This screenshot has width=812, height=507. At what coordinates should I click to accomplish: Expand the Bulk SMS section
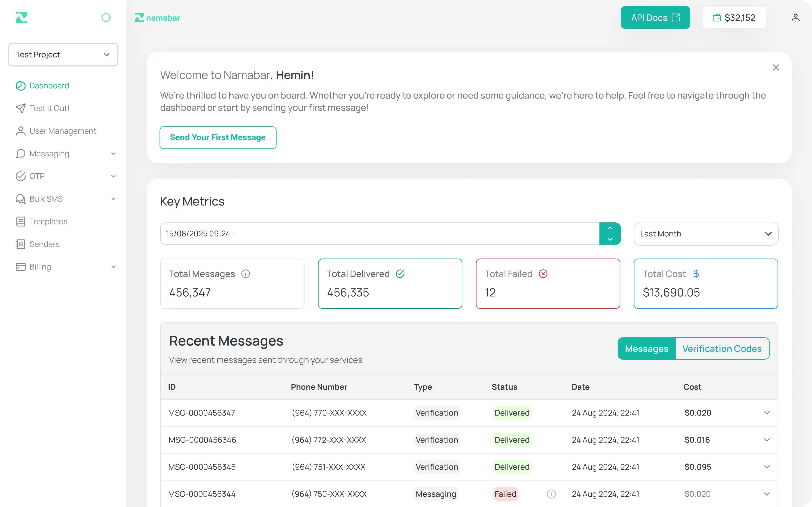(113, 199)
